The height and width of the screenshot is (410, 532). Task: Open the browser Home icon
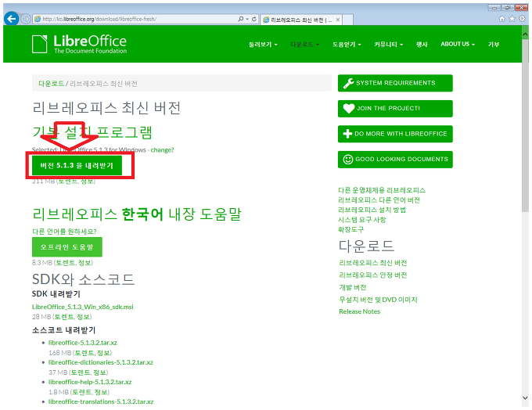[x=501, y=19]
